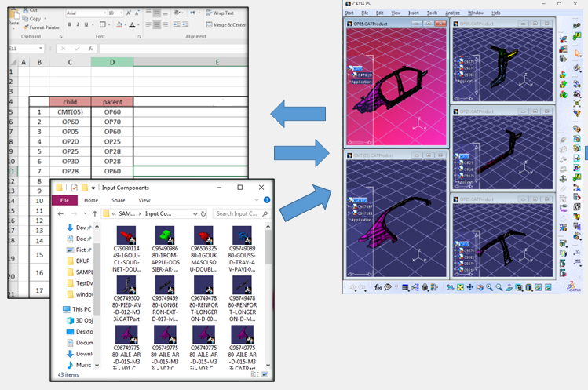Open the Clipboard group dialog launcher
588x390 pixels.
tap(60, 37)
